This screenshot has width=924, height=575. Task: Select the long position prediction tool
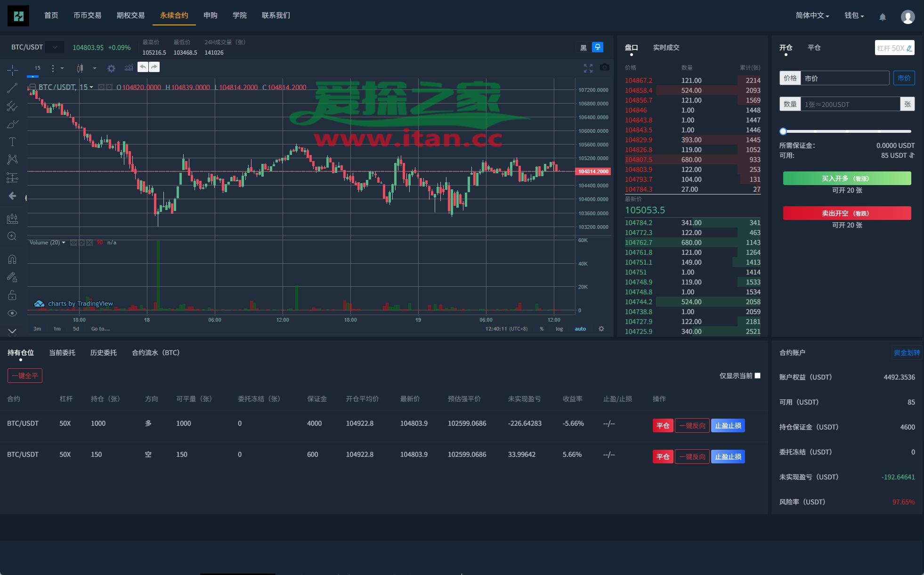[12, 178]
